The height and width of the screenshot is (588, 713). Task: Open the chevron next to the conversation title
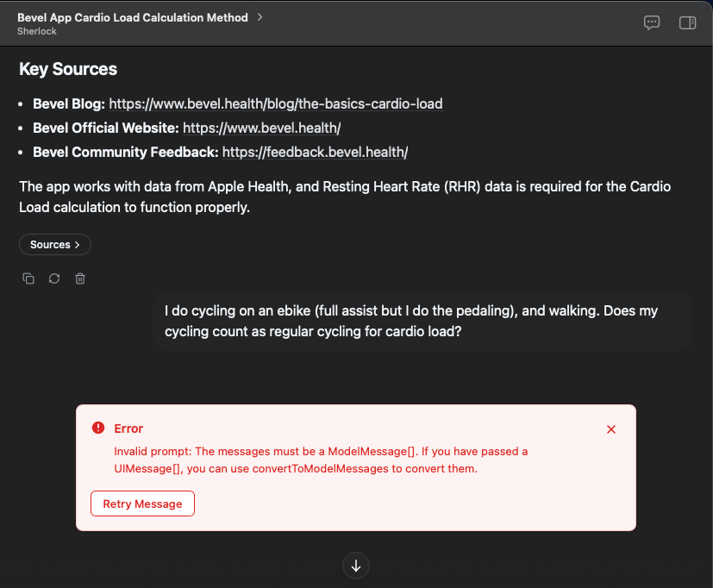pyautogui.click(x=260, y=17)
